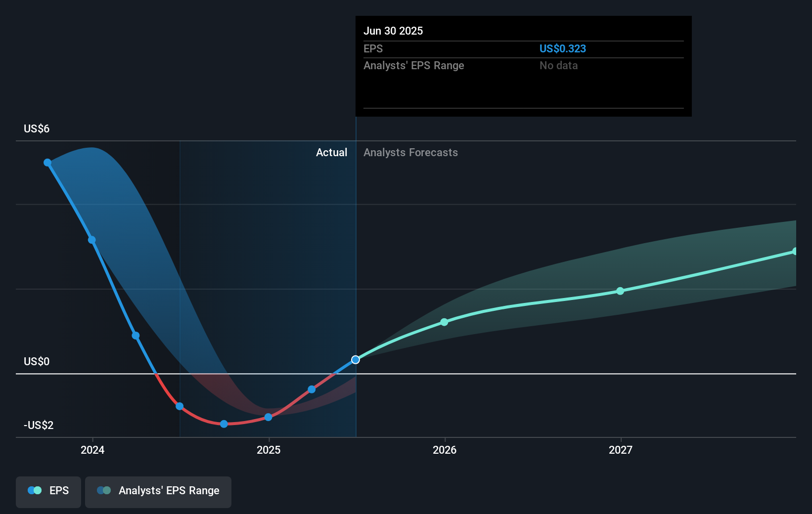Select the green 2026 forecast data point
812x514 pixels.
click(445, 322)
